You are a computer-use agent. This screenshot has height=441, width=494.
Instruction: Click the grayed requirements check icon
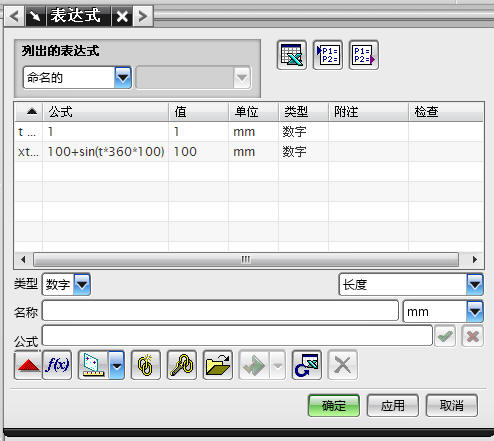(x=254, y=365)
